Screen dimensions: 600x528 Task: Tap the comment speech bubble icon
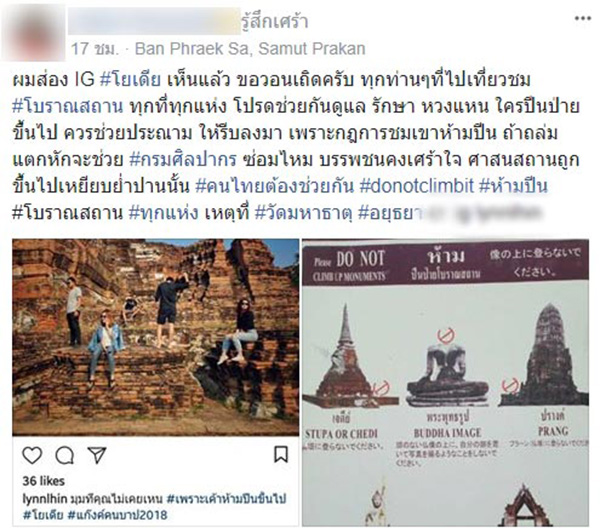pos(64,455)
